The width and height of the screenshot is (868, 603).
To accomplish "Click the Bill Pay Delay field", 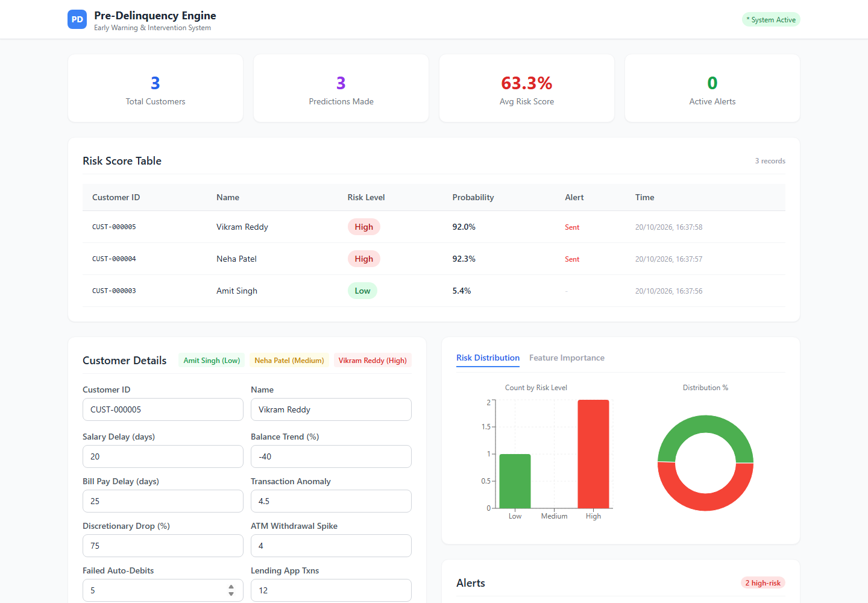I will tap(163, 501).
